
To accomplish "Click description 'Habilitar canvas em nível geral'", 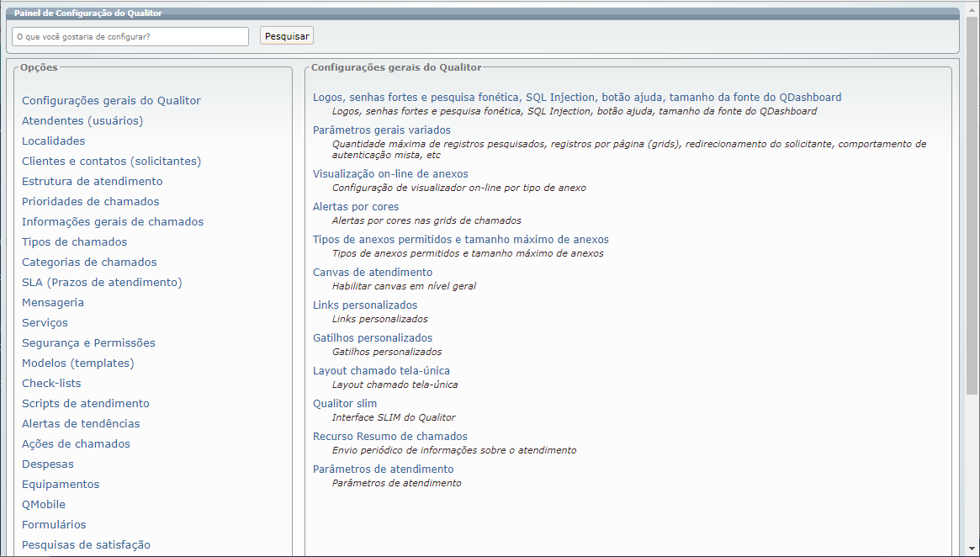I will click(x=404, y=286).
